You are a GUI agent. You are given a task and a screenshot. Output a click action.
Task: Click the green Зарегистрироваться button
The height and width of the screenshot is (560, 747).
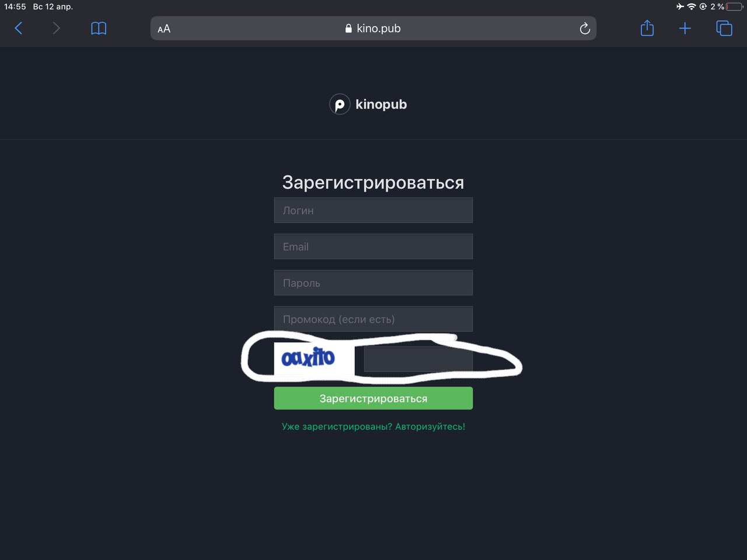373,398
